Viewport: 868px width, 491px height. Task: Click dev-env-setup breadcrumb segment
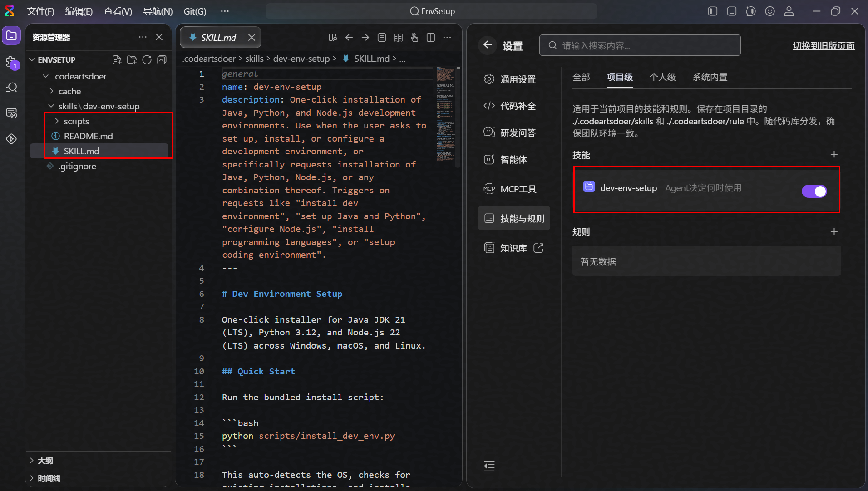[x=301, y=59]
